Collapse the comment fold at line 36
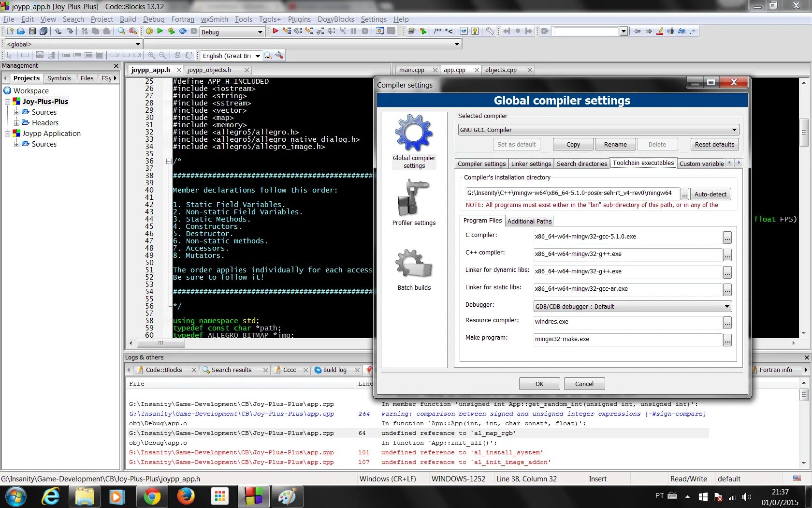 coord(169,161)
